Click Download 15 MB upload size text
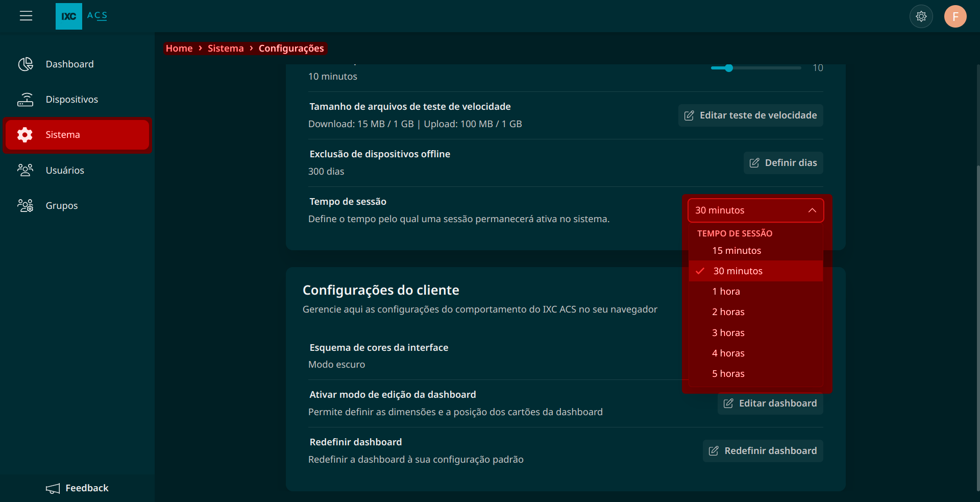The height and width of the screenshot is (502, 980). 415,124
